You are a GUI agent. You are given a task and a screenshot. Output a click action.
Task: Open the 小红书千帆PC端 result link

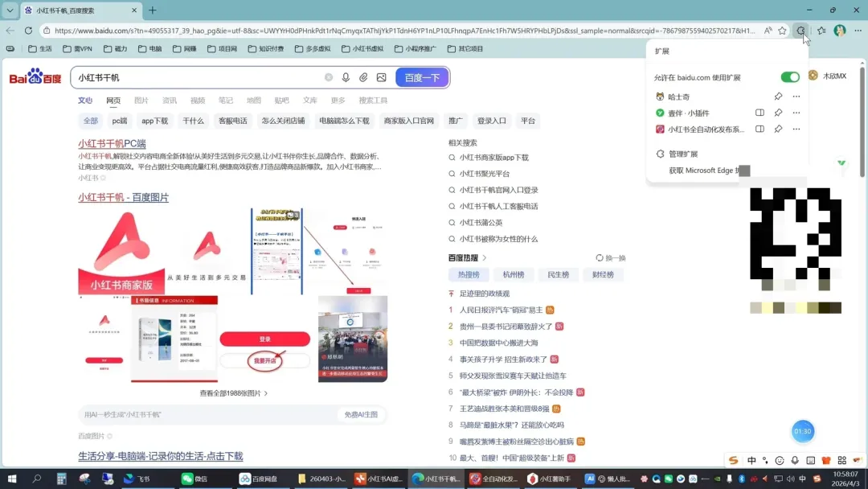[112, 143]
